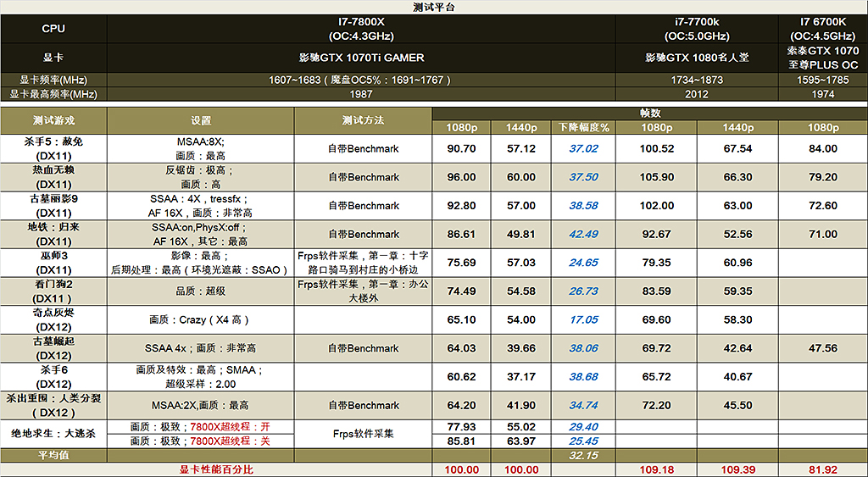The height and width of the screenshot is (477, 868).
Task: Click the 测试方法 column header
Action: coord(363,120)
